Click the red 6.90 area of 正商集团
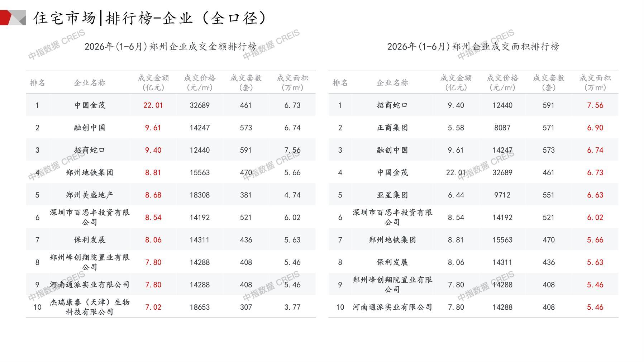This screenshot has width=644, height=362. pos(595,128)
